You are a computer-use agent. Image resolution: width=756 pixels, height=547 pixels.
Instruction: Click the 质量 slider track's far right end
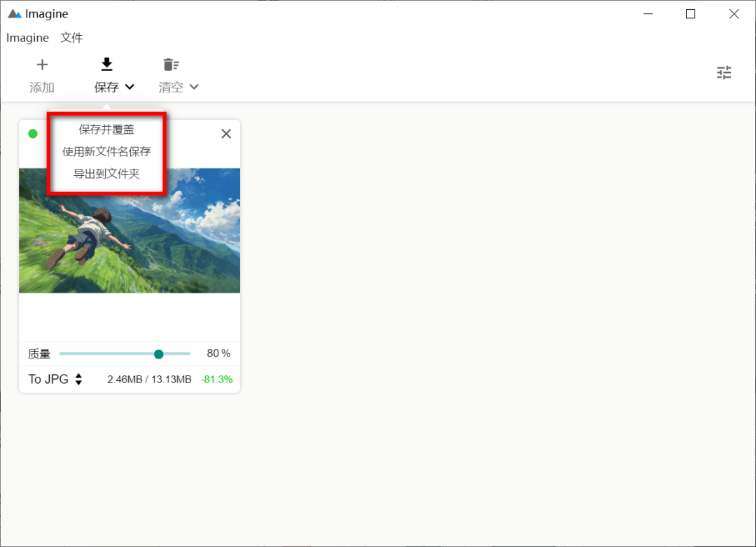[189, 354]
